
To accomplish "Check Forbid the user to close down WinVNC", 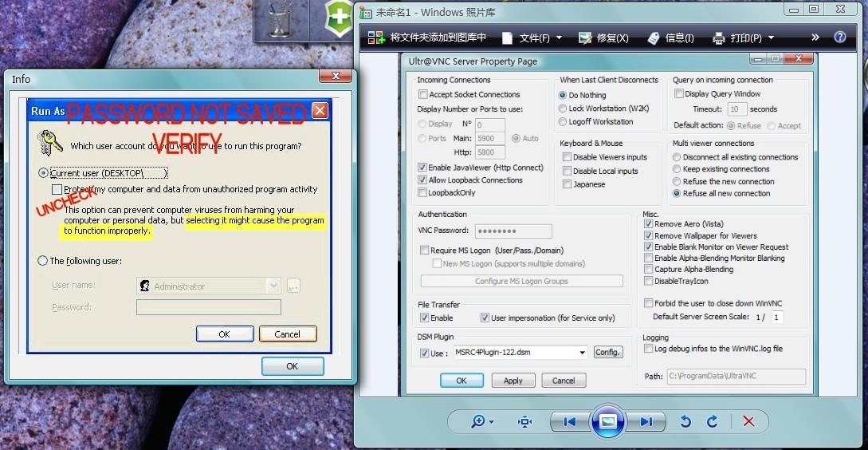I will coord(648,303).
